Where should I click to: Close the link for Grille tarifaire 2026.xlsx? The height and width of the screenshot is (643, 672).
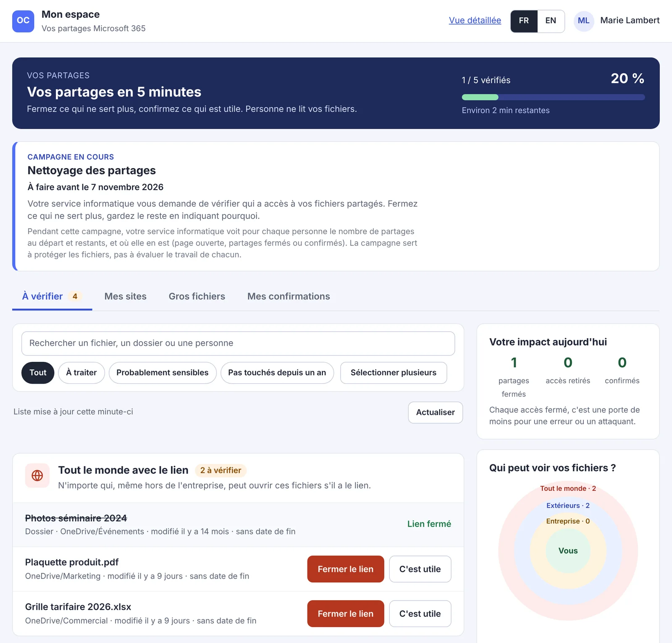[x=346, y=614]
